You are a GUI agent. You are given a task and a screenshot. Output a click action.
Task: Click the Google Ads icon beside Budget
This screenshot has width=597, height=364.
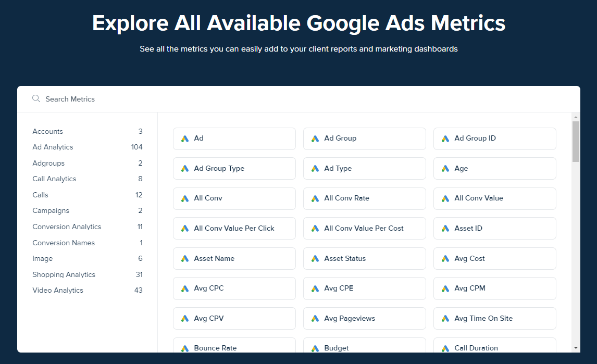(x=315, y=348)
